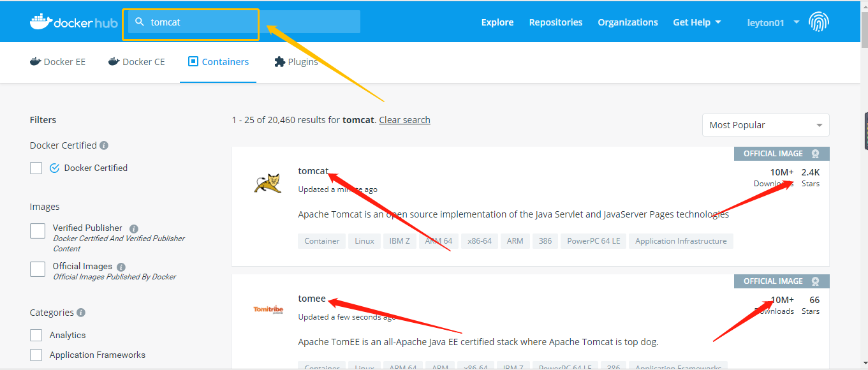Click the Clear search link

(404, 120)
